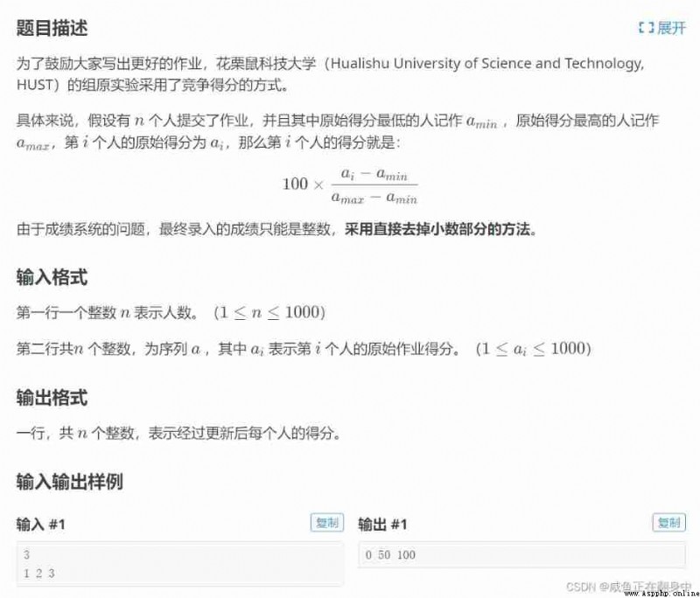700x598 pixels.
Task: Copy the 输出 #1 sample
Action: [x=668, y=522]
